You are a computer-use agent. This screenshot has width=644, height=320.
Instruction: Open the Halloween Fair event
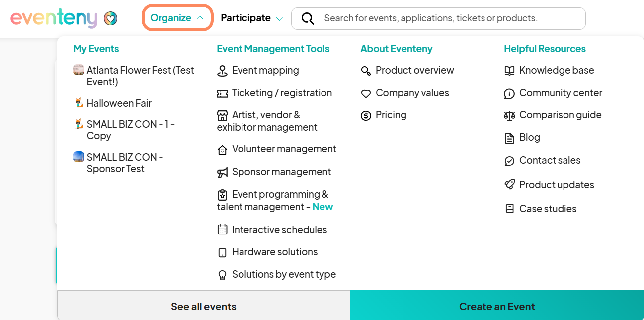click(x=119, y=103)
